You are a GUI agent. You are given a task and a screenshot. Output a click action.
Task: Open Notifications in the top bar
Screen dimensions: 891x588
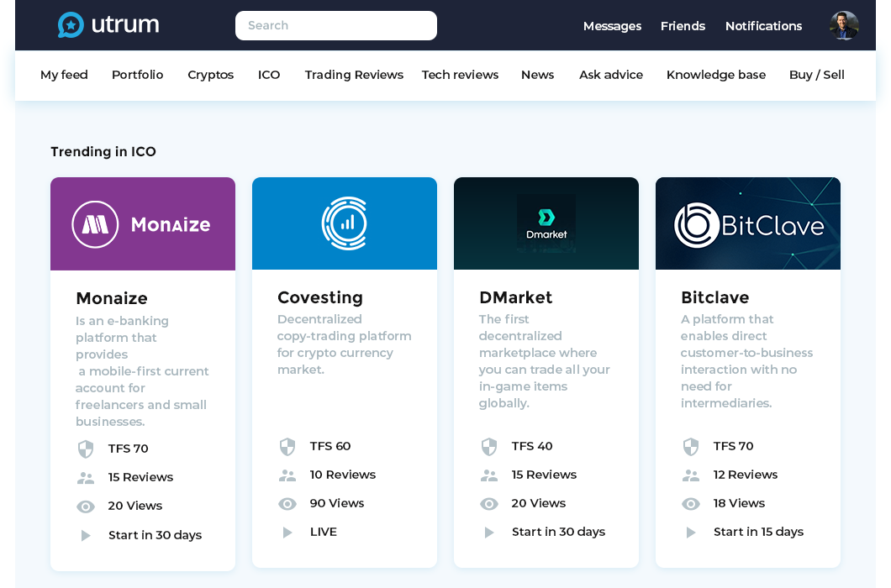764,26
